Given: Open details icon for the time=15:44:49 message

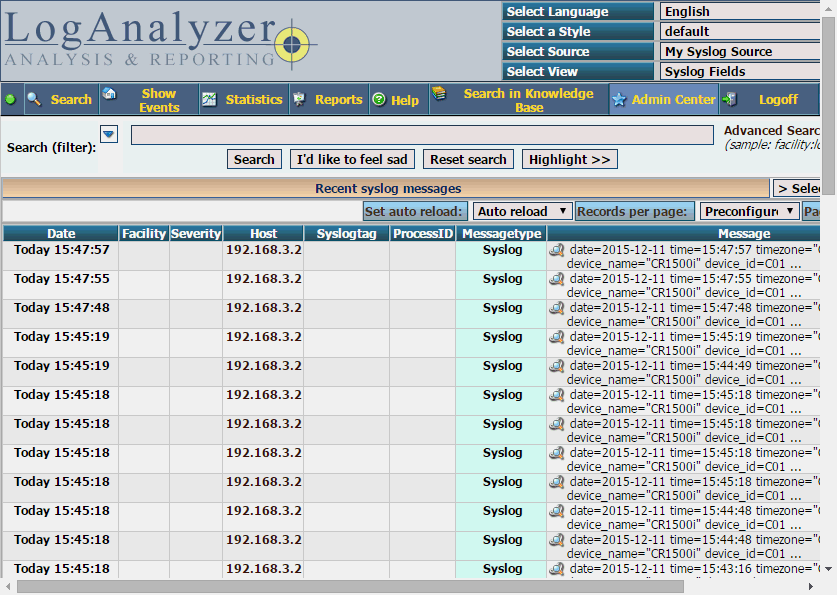Looking at the screenshot, I should click(557, 366).
